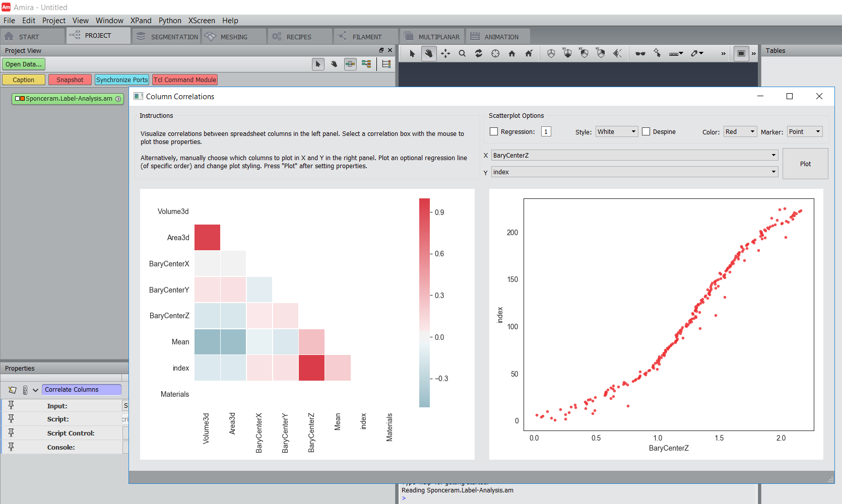
Task: Toggle stereo glasses view mode
Action: 640,53
